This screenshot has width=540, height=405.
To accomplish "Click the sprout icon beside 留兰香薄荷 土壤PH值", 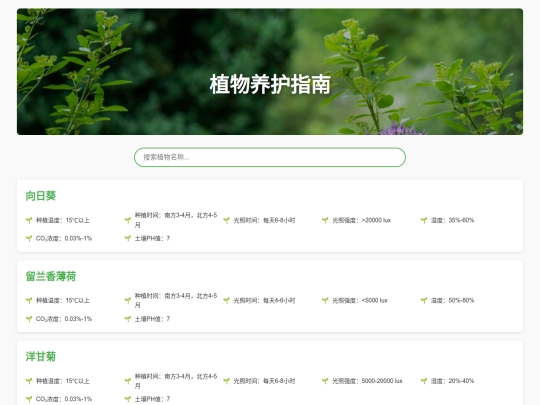I will tap(128, 319).
